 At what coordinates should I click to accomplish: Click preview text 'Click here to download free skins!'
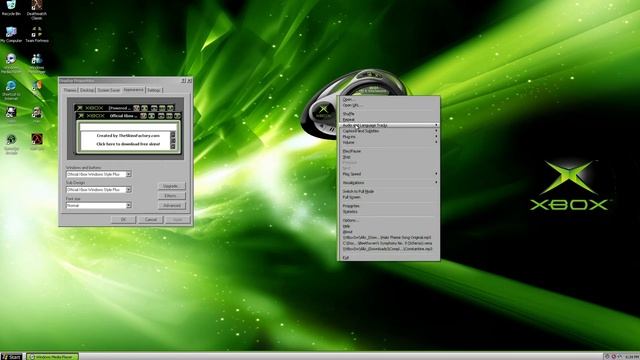pyautogui.click(x=128, y=144)
